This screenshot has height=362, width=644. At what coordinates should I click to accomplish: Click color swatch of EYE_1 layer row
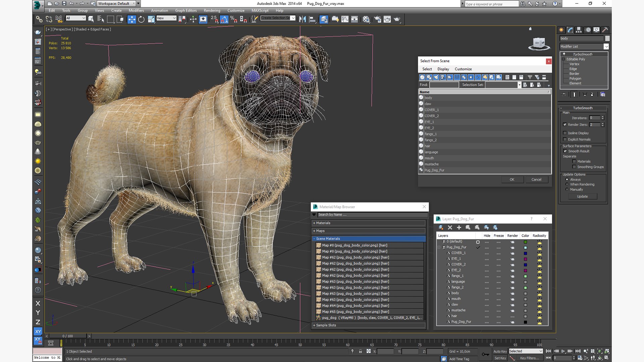[x=525, y=259]
